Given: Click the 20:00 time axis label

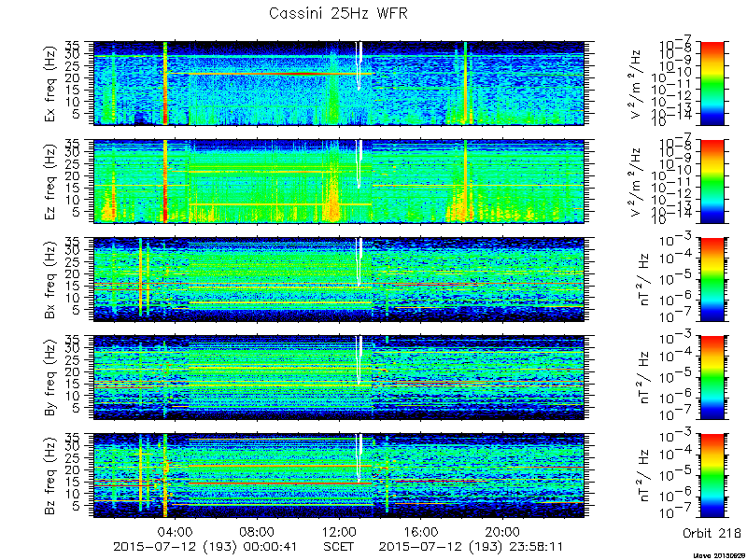Looking at the screenshot, I should click(502, 531).
